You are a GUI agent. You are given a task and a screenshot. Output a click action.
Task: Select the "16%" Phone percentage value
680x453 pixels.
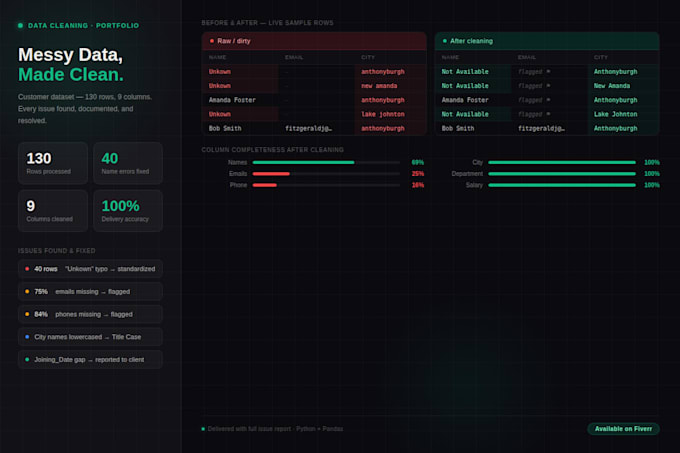[418, 185]
